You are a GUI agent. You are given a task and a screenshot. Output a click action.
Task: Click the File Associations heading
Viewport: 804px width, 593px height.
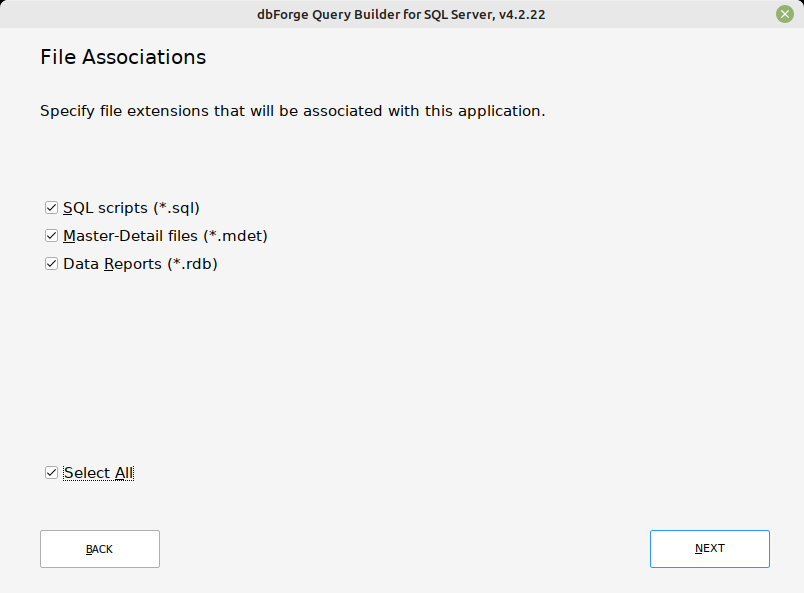123,57
